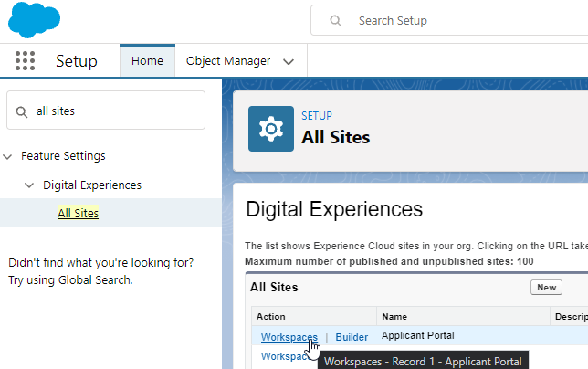The width and height of the screenshot is (588, 369).
Task: Click the magnifier icon in Search Setup
Action: [336, 20]
